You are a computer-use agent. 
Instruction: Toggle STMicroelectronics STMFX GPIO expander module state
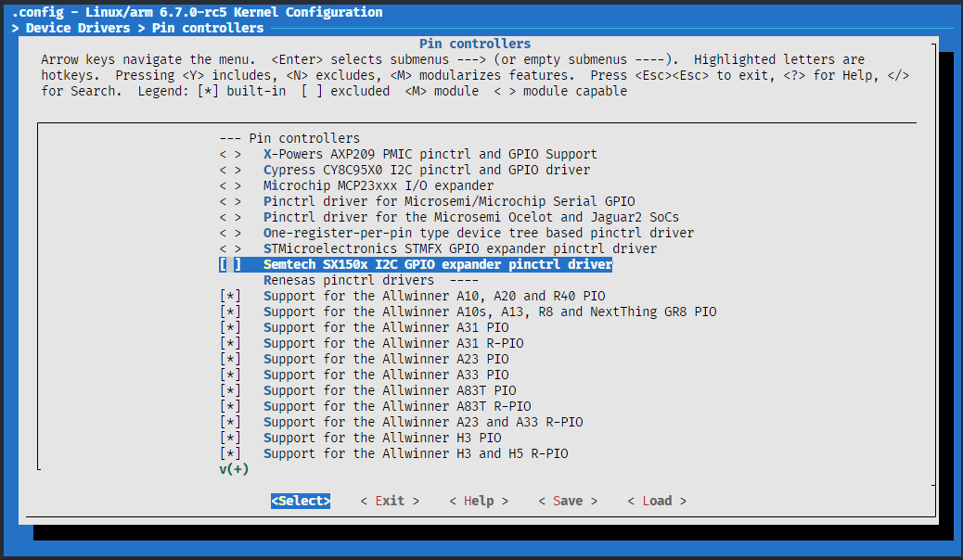(x=230, y=248)
